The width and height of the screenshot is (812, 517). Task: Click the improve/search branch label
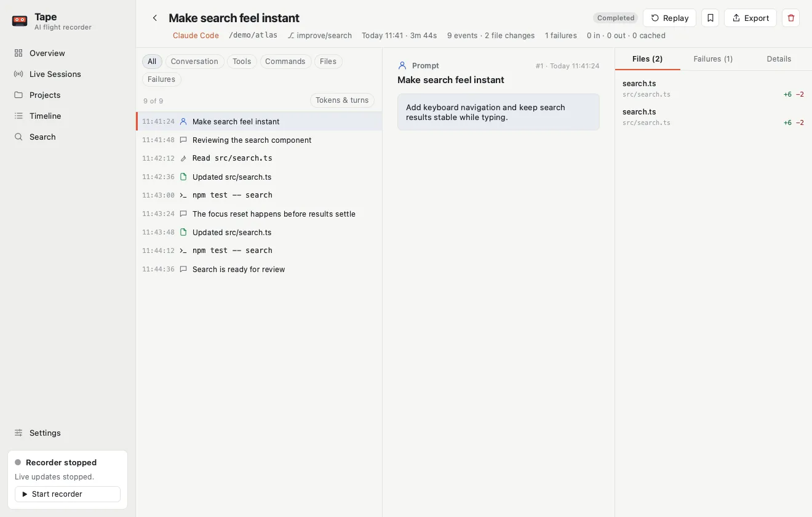tap(320, 36)
